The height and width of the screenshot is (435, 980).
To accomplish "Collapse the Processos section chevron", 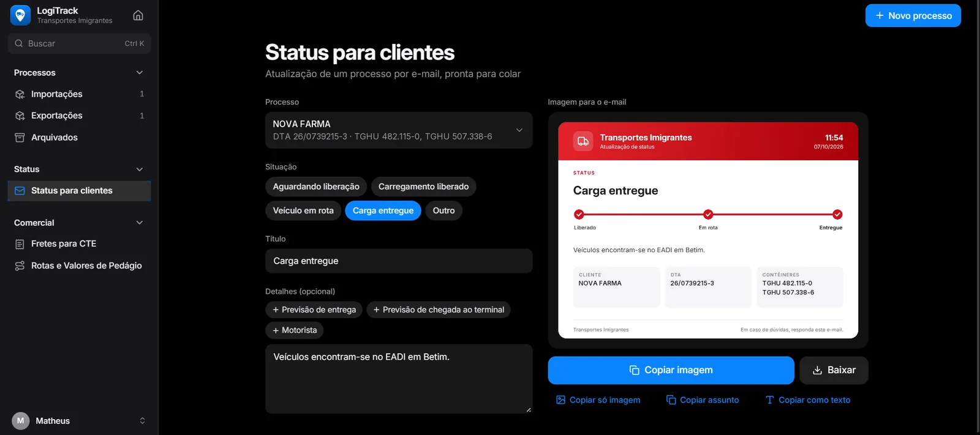I will coord(140,73).
